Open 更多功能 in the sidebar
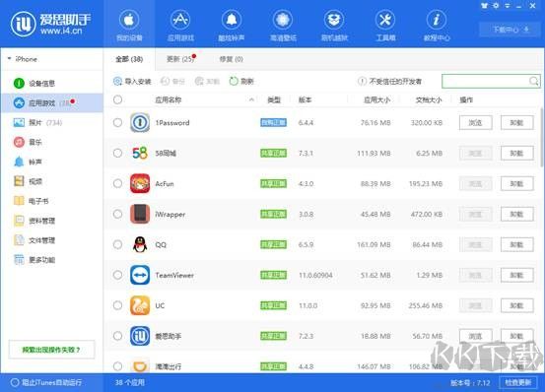 point(34,260)
